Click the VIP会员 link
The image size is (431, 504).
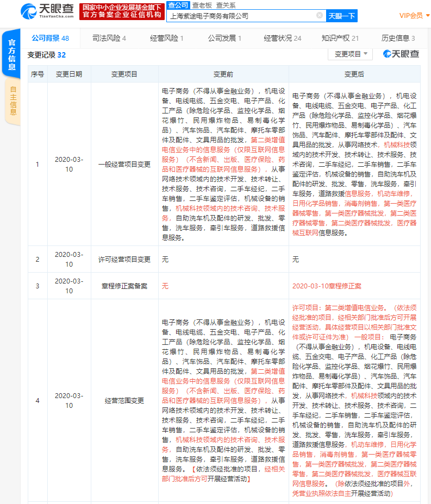tap(411, 15)
